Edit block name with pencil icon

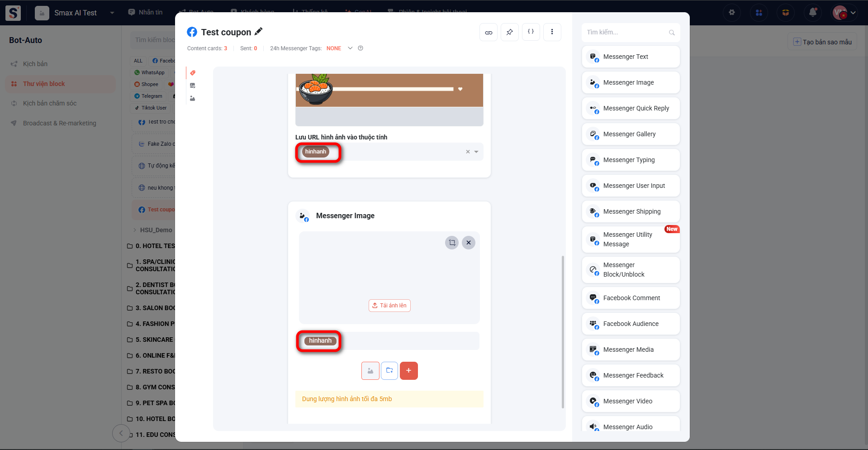(259, 32)
